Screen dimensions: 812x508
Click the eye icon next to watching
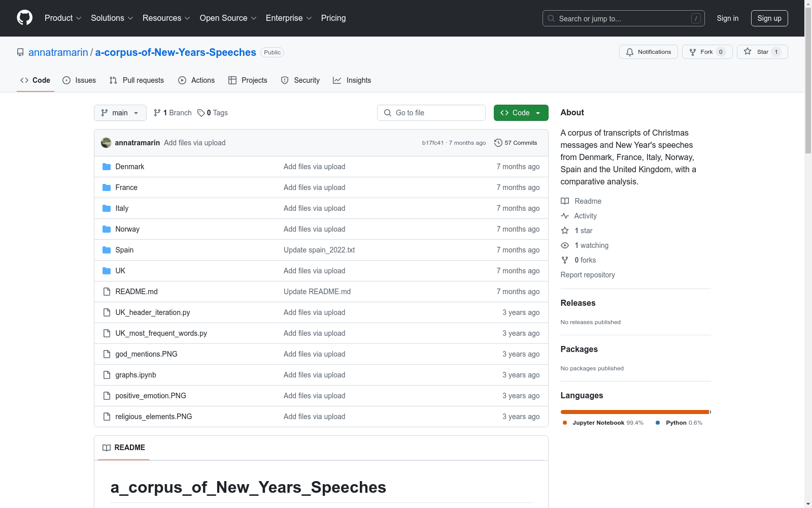[565, 245]
